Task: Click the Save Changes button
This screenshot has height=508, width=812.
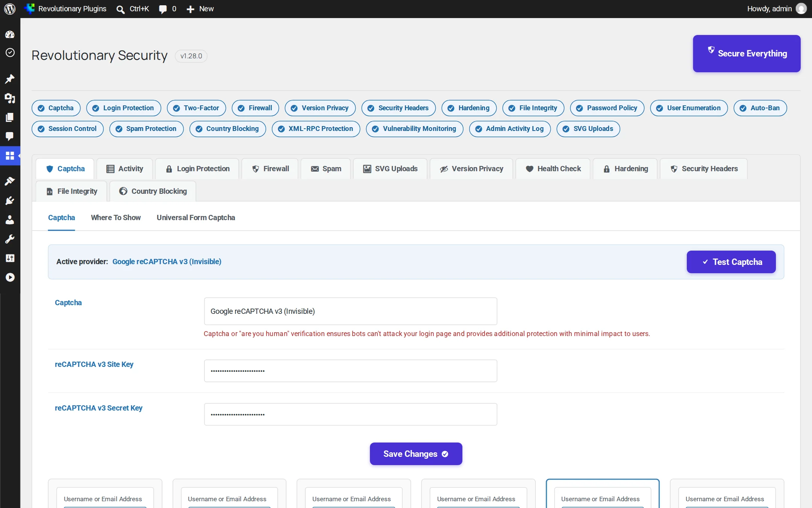Action: click(416, 454)
